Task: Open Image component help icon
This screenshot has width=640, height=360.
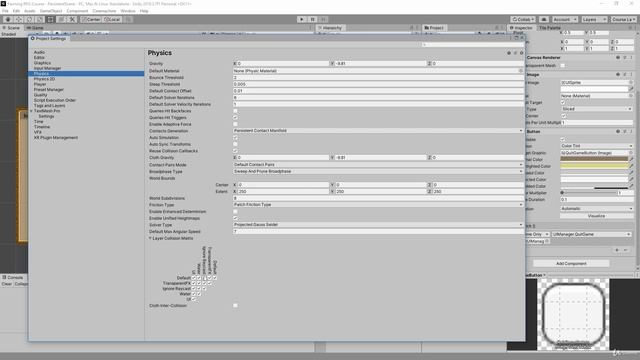Action: click(618, 75)
